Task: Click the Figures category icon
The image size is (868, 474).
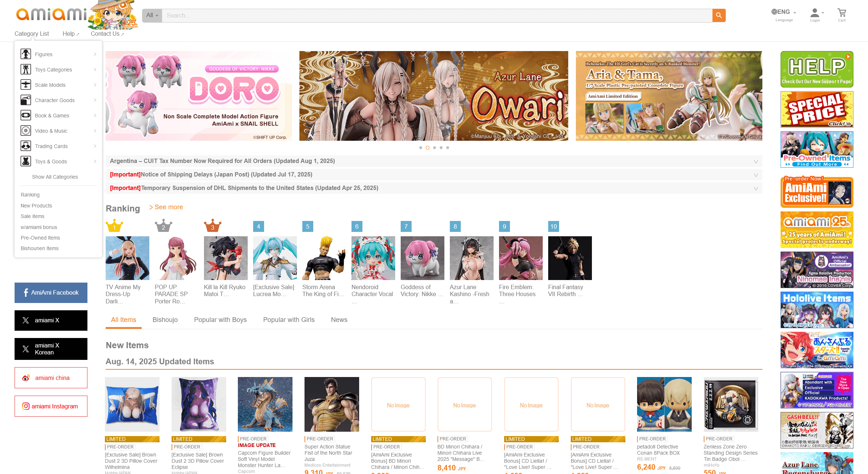Action: point(26,54)
